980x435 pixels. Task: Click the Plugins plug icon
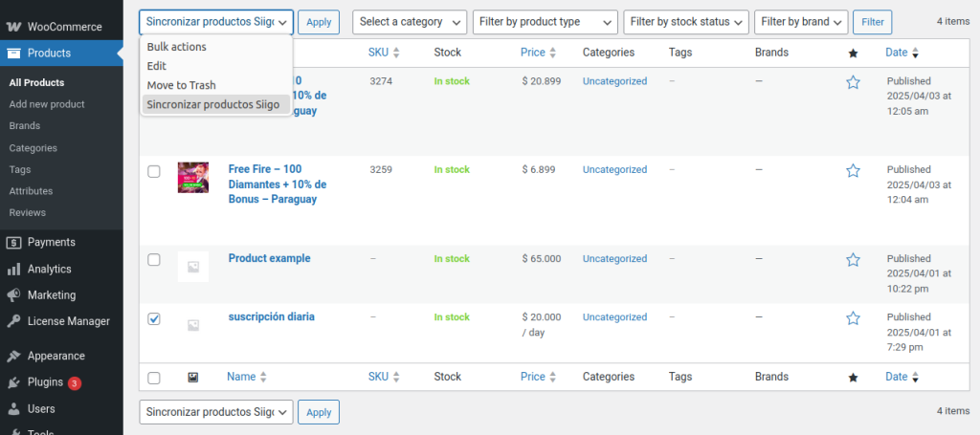coord(13,382)
